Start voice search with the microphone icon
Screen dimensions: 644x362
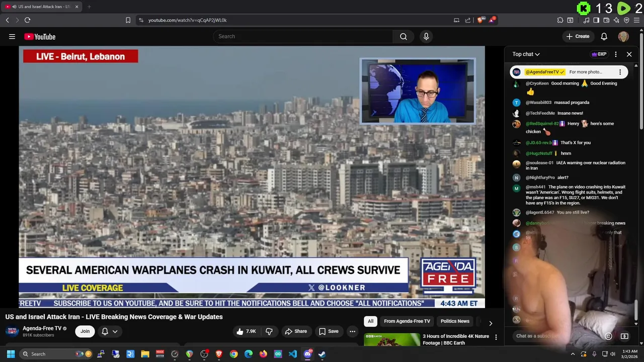pyautogui.click(x=426, y=36)
